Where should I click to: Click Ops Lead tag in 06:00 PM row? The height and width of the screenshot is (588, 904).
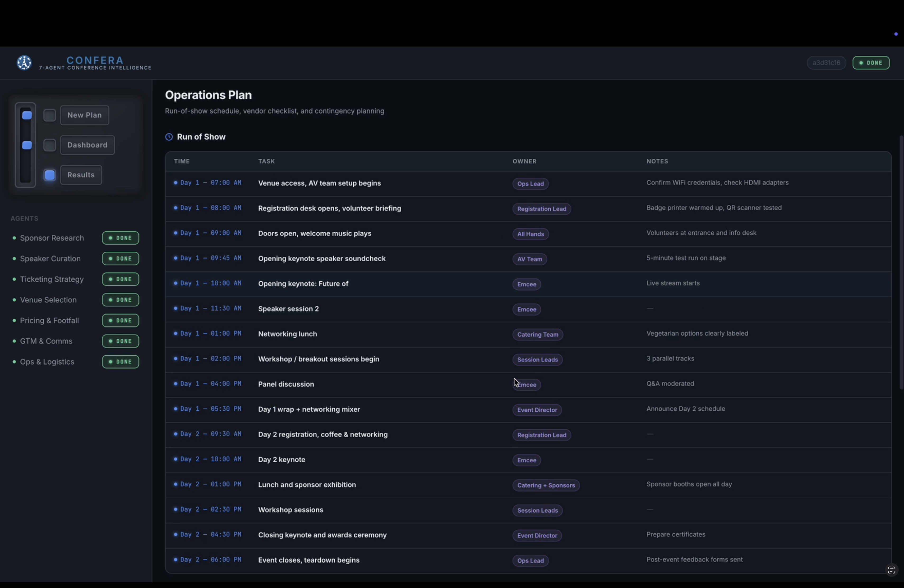pyautogui.click(x=531, y=561)
